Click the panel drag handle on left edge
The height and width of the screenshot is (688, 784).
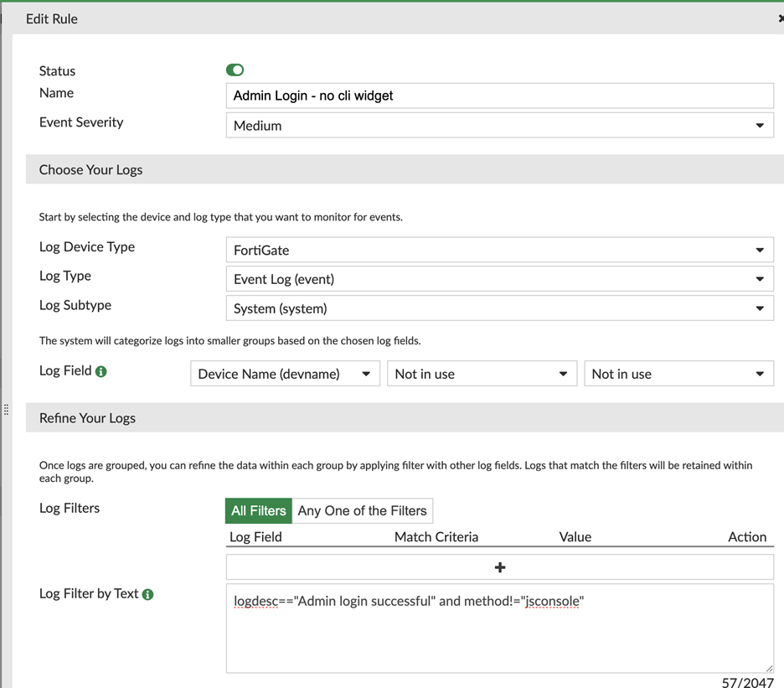pos(6,410)
